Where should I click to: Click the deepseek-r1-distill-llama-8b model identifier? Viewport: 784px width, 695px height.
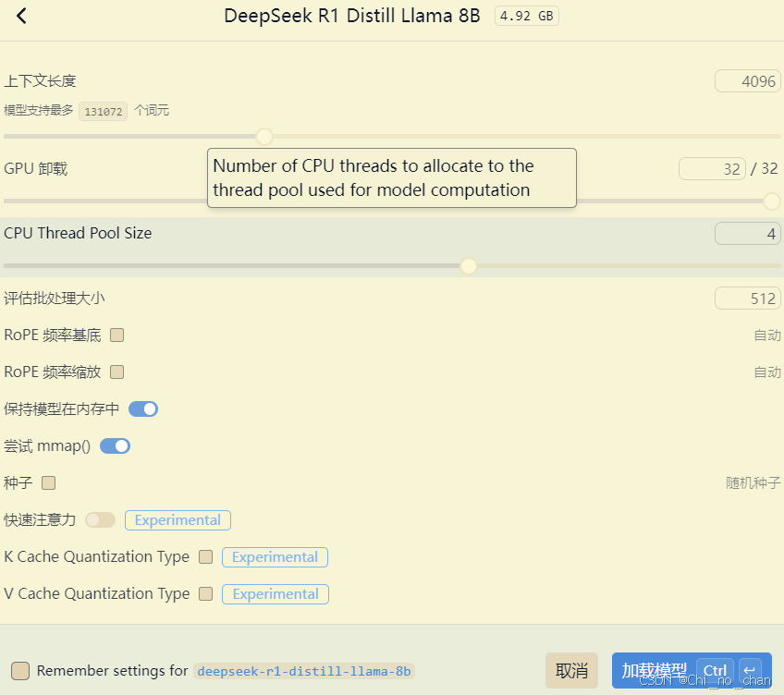pos(304,670)
